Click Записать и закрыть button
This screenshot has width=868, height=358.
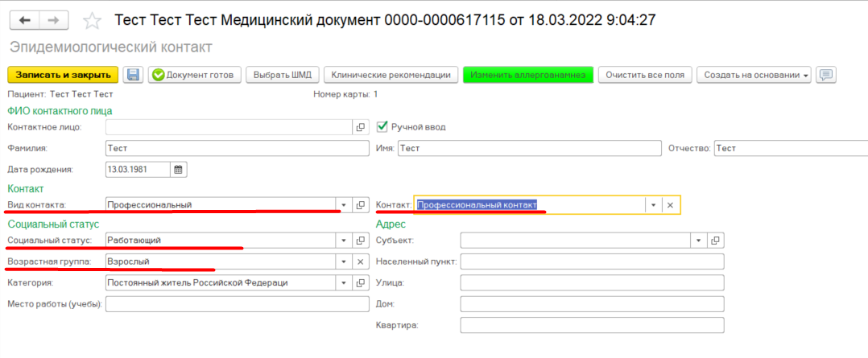pos(63,75)
